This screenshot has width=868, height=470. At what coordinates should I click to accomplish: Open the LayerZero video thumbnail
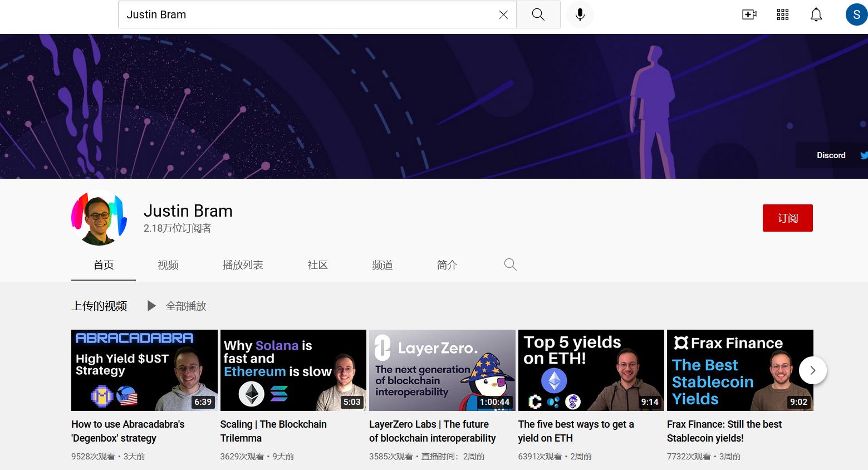(442, 370)
